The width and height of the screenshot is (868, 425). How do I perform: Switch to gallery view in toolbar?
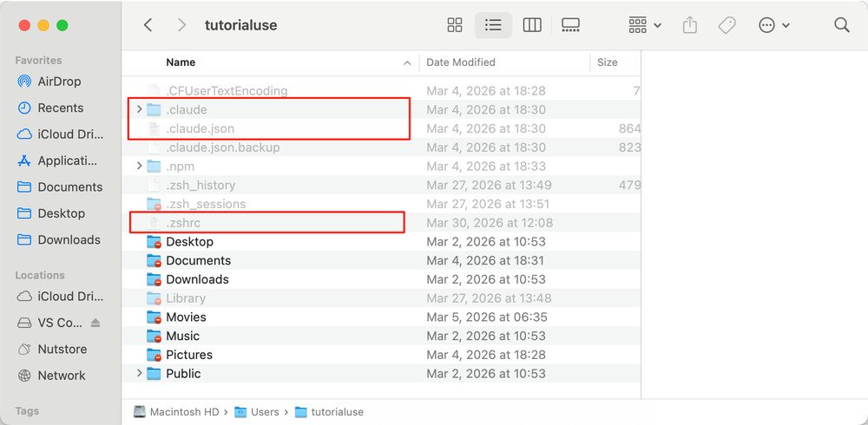click(x=570, y=25)
